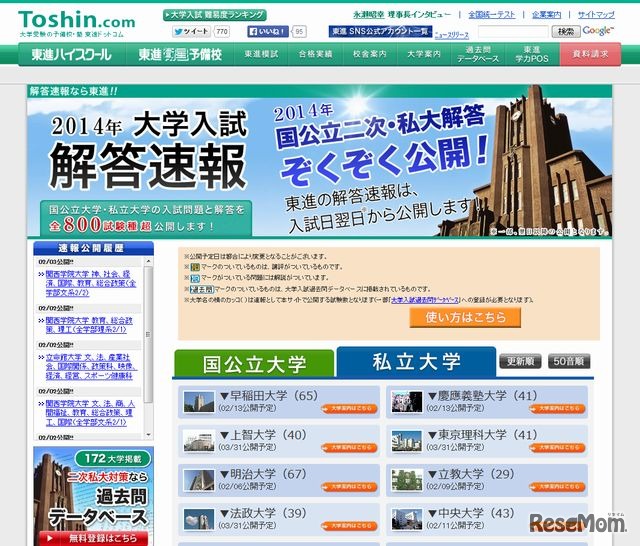The image size is (640, 546).
Task: Open the 校舎案内 menu item
Action: pyautogui.click(x=369, y=54)
